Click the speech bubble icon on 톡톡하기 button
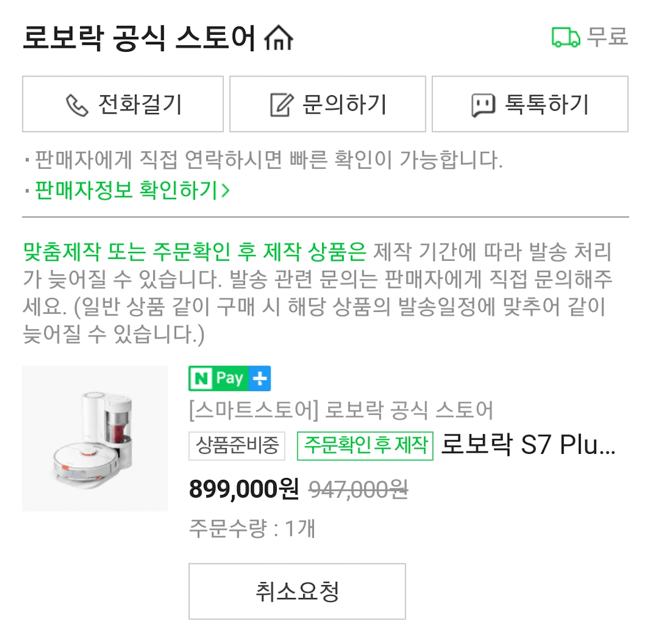Image resolution: width=649 pixels, height=644 pixels. pos(483,104)
